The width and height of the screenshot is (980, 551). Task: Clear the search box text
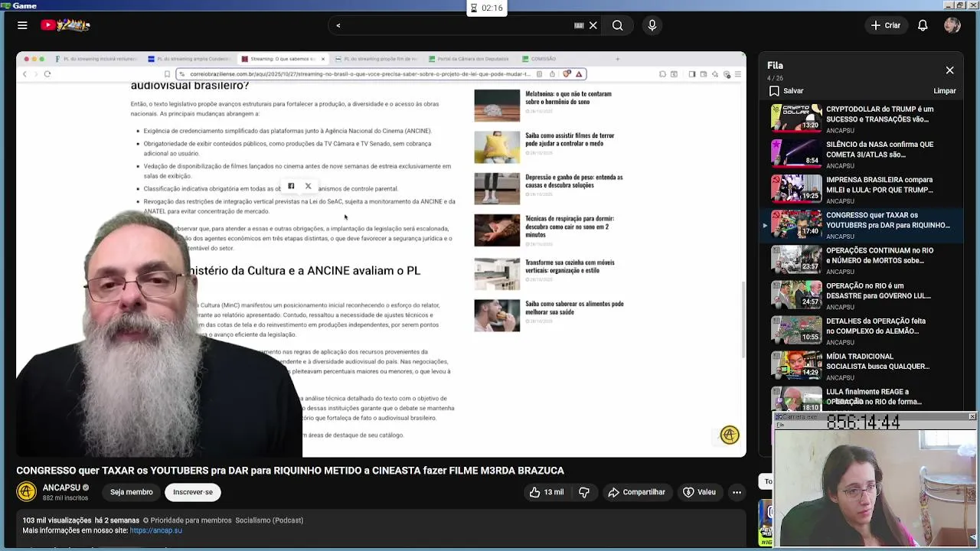tap(593, 25)
